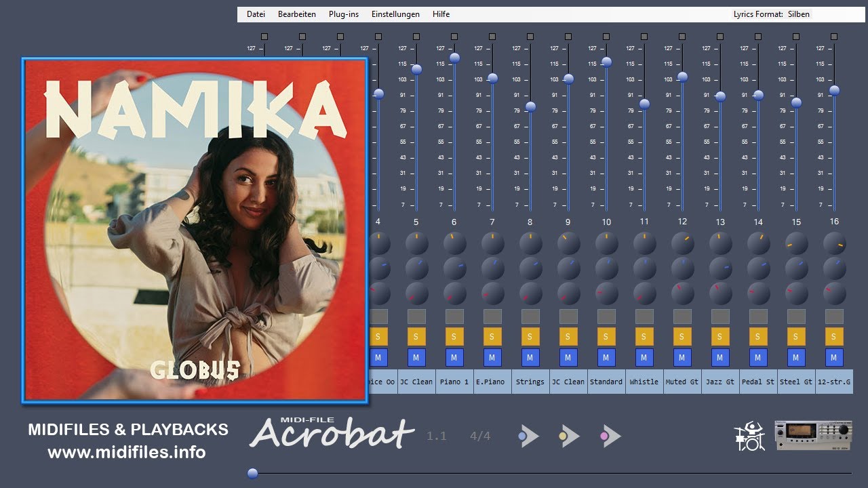Click the Whistle instrument label
Viewport: 868px width, 488px height.
coord(644,382)
